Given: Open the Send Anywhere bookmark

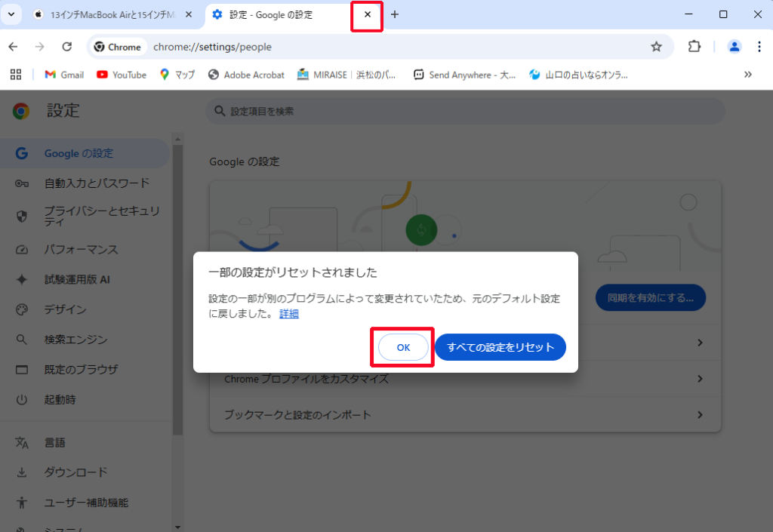Looking at the screenshot, I should point(464,75).
